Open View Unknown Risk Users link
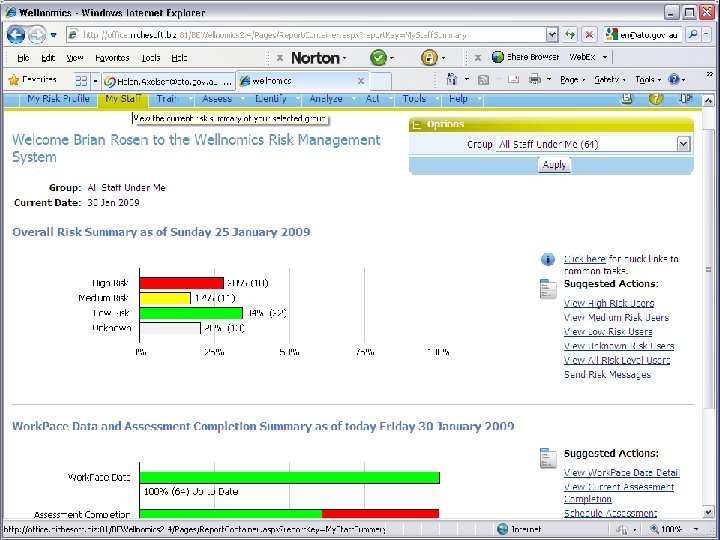This screenshot has width=720, height=540. click(x=619, y=346)
